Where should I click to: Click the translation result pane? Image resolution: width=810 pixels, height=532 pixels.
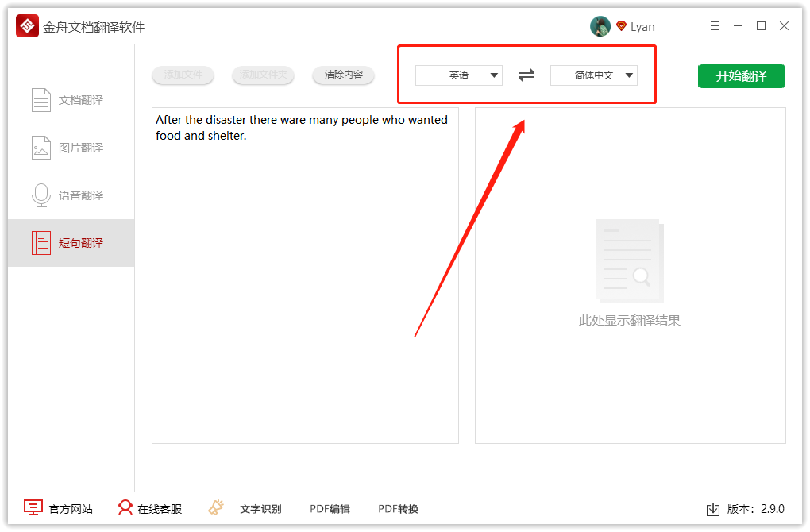coord(631,276)
